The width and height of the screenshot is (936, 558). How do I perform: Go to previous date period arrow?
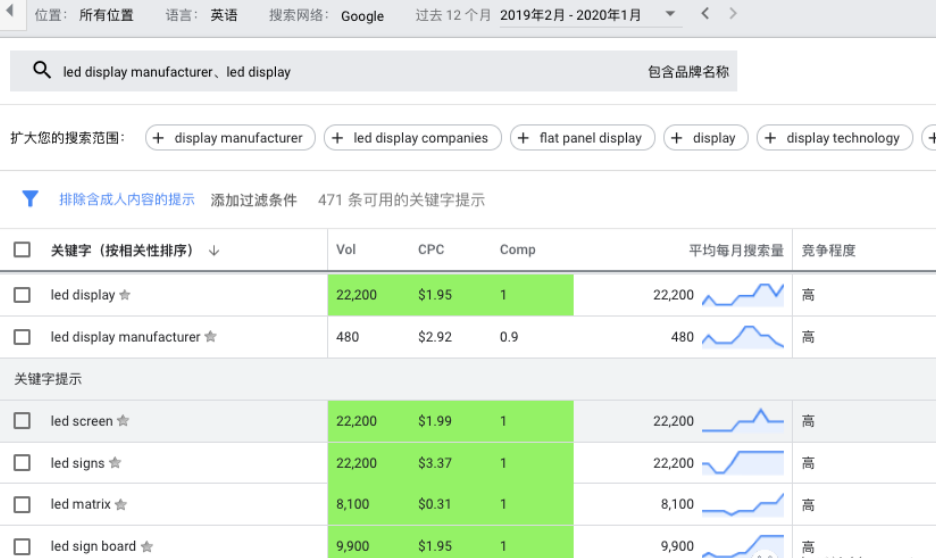(705, 14)
